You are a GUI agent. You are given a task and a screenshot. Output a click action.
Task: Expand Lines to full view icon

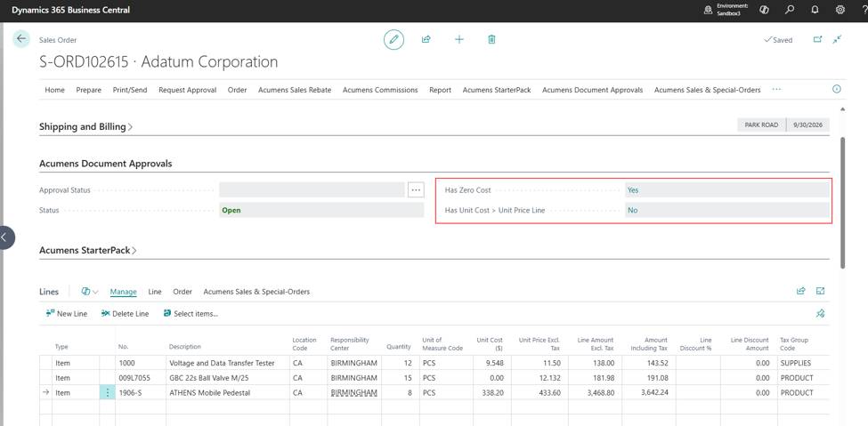821,291
